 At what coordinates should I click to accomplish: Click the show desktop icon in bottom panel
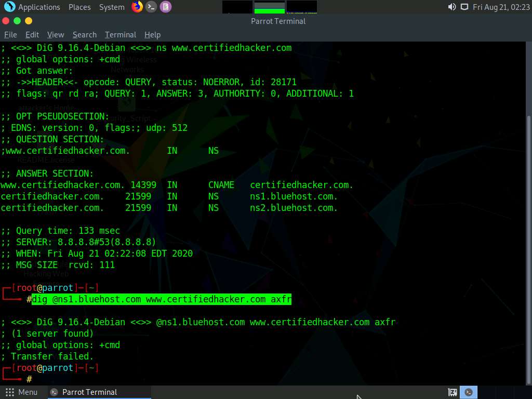(x=453, y=393)
